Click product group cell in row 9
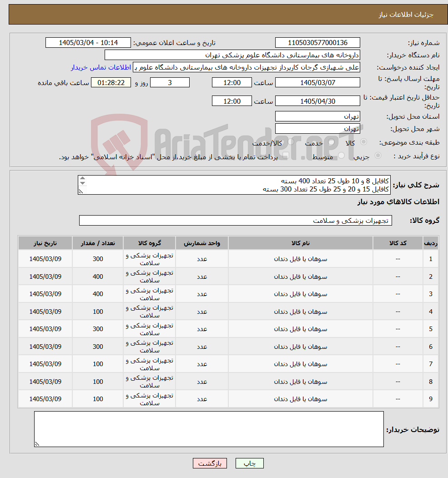Viewport: 448px width, 478px height. pos(149,399)
